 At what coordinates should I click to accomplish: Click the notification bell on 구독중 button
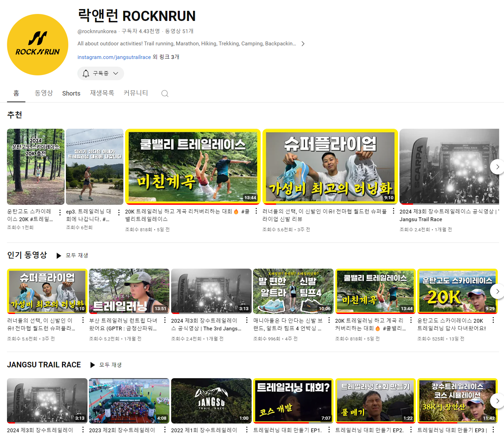pos(86,73)
